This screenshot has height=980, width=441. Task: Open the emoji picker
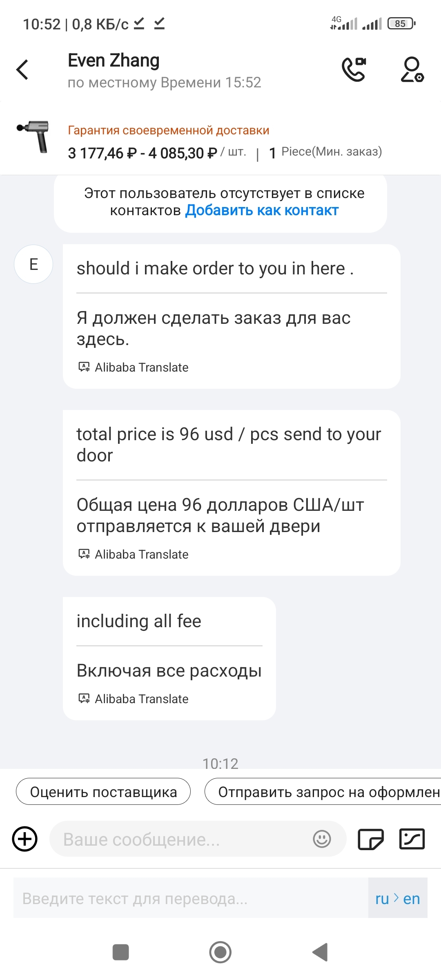click(x=322, y=839)
